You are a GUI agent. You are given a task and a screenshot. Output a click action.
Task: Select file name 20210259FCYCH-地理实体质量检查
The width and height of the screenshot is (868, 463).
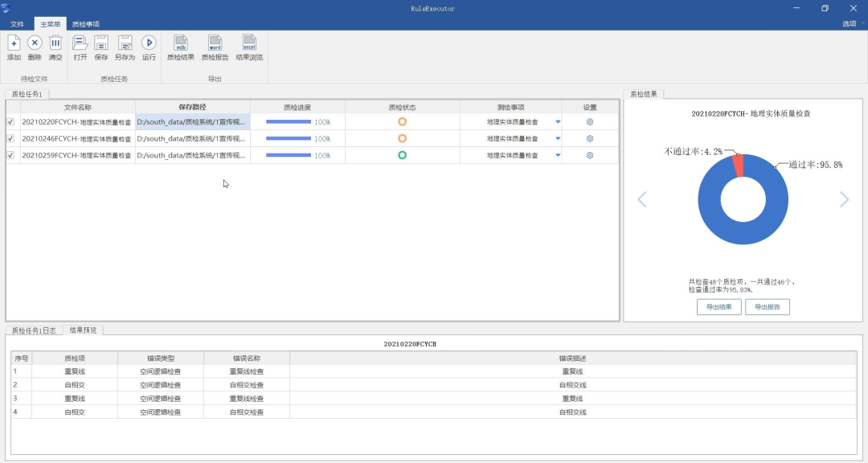tap(77, 155)
